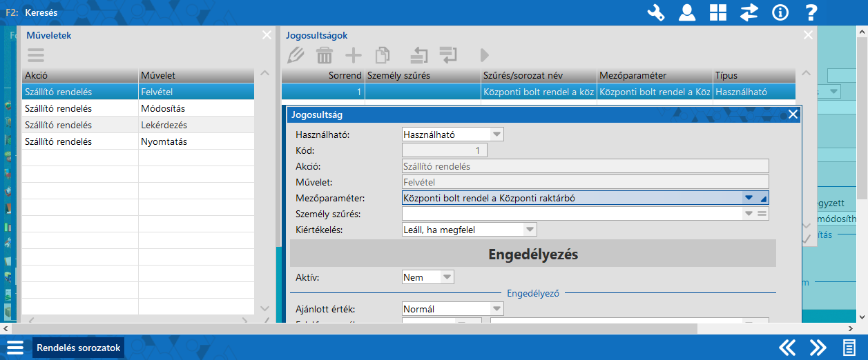Click the Szállító rendelés cell in Módosítás row
Screen dimensions: 868x360
[80, 108]
